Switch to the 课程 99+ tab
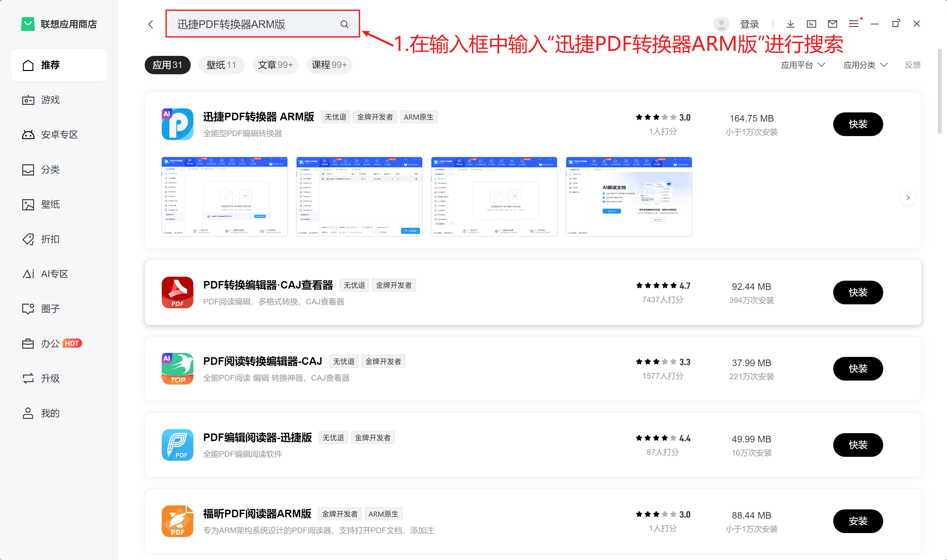This screenshot has width=947, height=560. tap(329, 65)
